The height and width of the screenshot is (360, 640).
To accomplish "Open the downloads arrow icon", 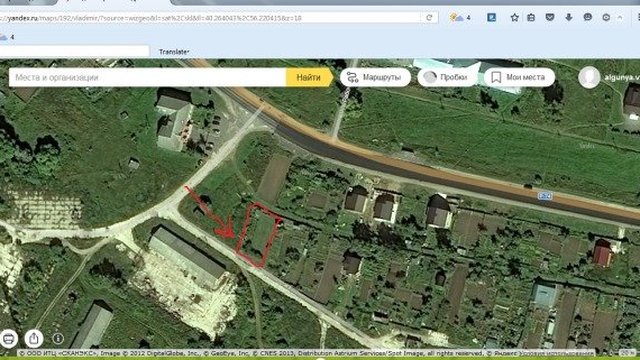I will tap(569, 17).
